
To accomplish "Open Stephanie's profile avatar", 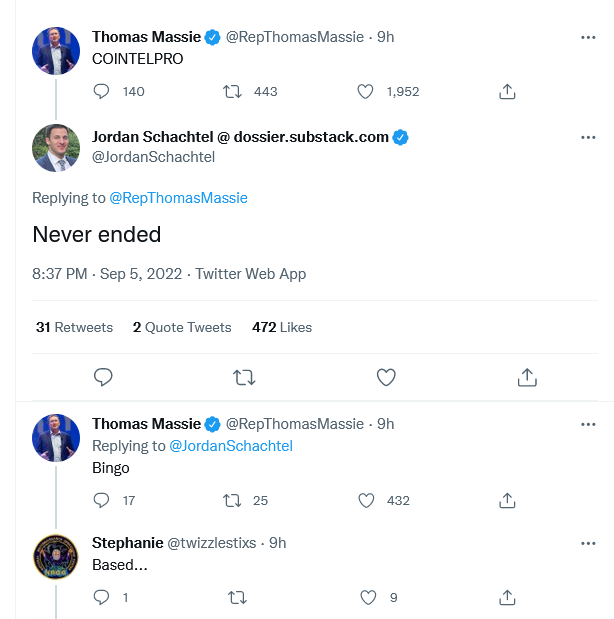I will point(56,558).
